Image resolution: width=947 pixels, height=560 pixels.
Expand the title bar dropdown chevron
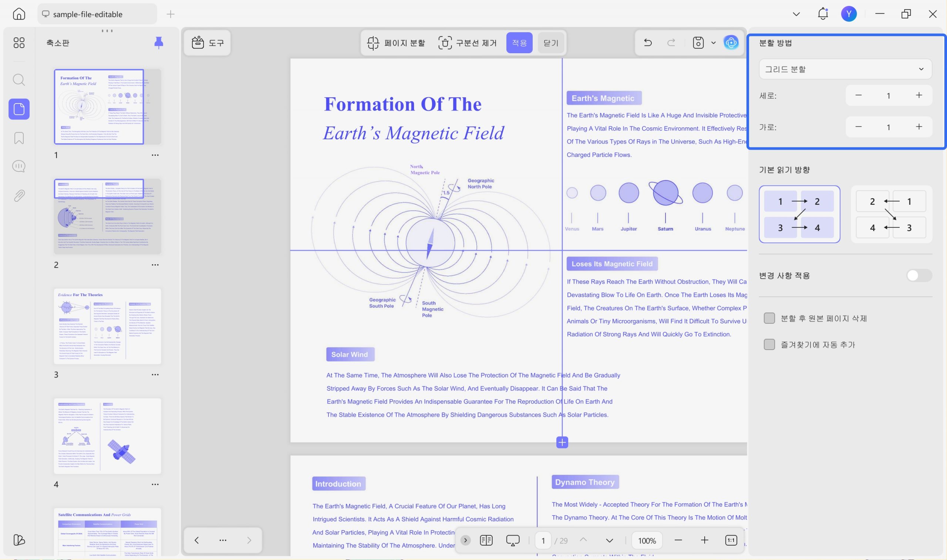pyautogui.click(x=796, y=14)
